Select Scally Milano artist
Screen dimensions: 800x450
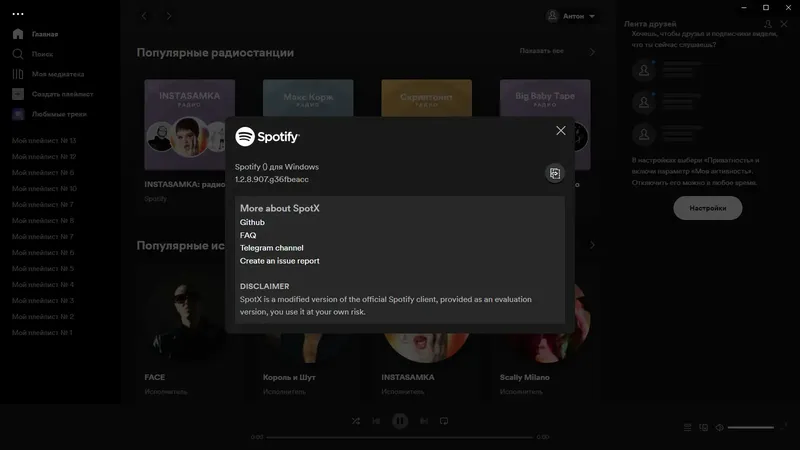tap(524, 377)
